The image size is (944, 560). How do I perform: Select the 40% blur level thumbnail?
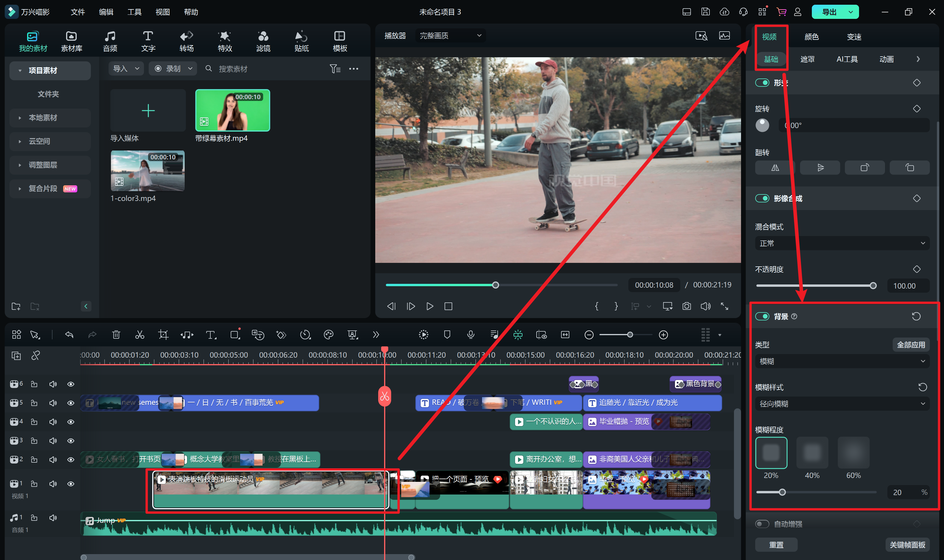812,452
